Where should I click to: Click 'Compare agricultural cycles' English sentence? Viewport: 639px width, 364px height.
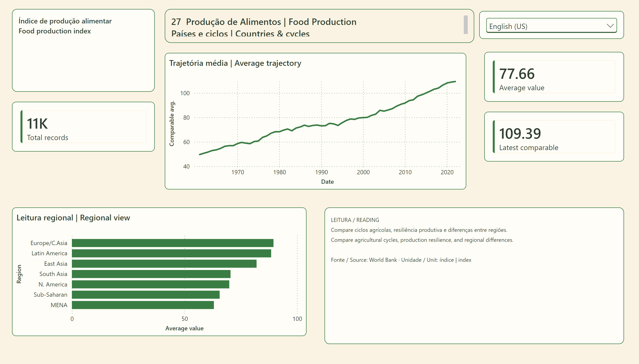(422, 240)
